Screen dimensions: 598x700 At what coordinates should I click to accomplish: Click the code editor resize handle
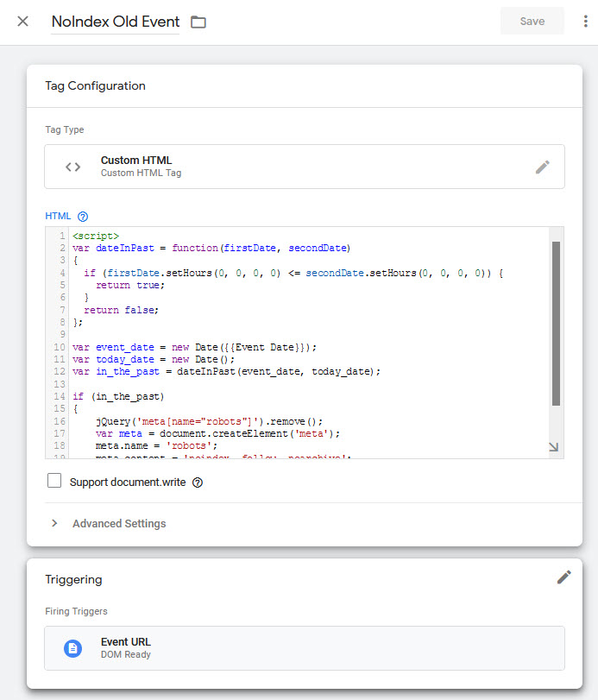pyautogui.click(x=553, y=446)
